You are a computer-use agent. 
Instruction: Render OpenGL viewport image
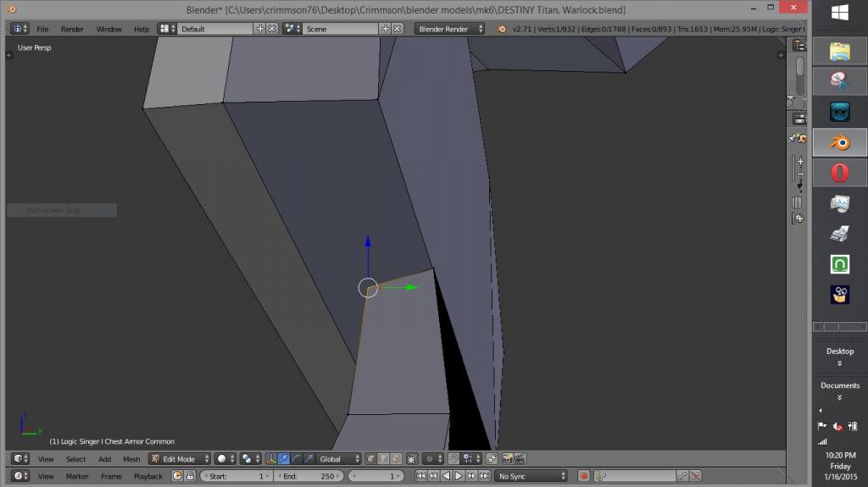click(x=507, y=459)
